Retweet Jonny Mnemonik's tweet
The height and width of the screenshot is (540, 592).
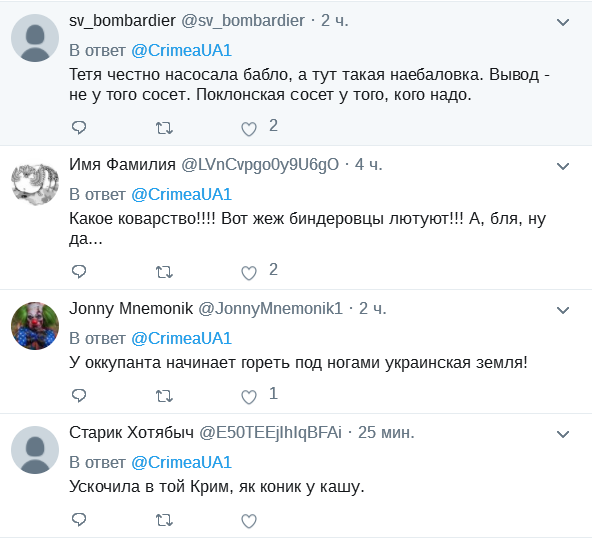tap(164, 397)
